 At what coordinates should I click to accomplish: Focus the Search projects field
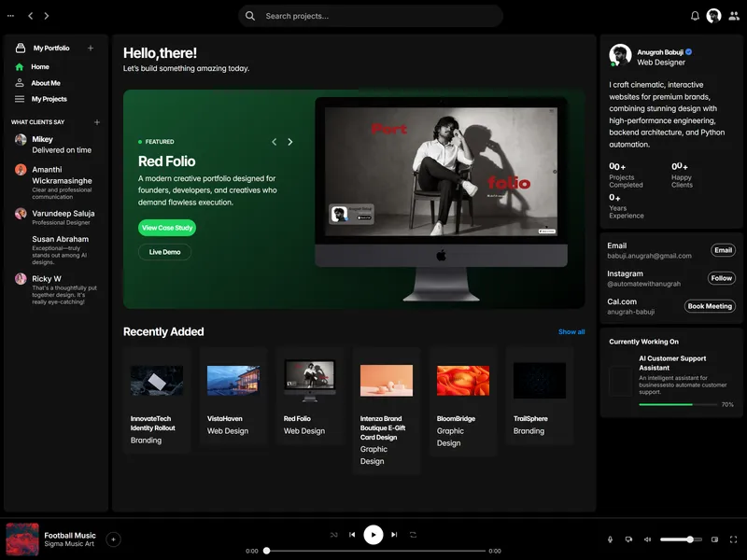click(371, 16)
